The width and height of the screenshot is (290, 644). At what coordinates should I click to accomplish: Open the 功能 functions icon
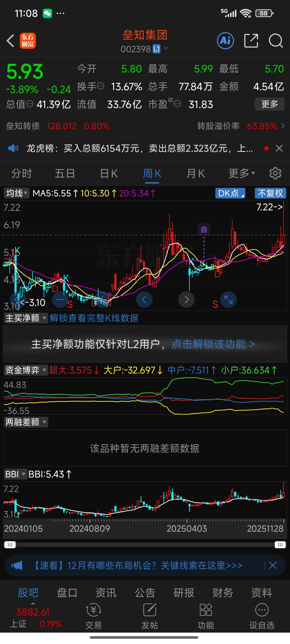click(206, 616)
